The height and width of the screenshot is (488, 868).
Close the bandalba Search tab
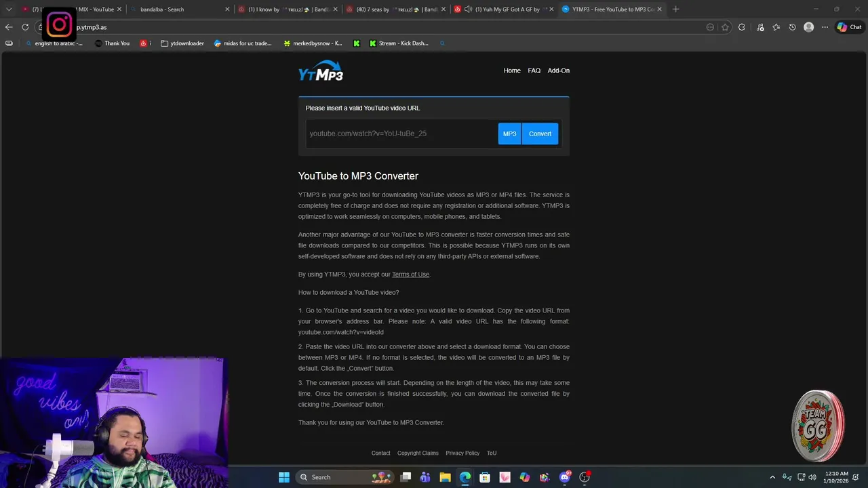click(x=227, y=9)
